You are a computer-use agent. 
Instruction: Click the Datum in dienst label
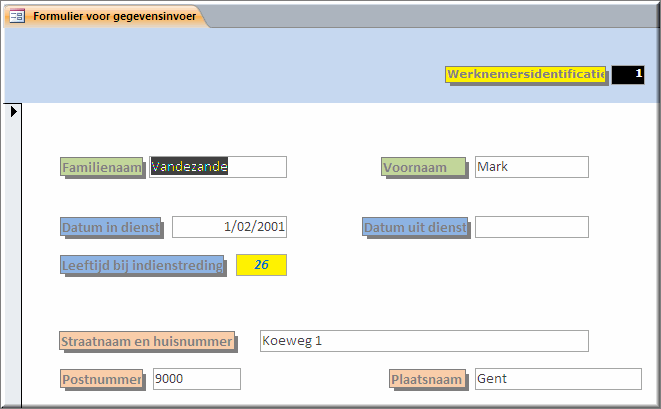[x=110, y=227]
